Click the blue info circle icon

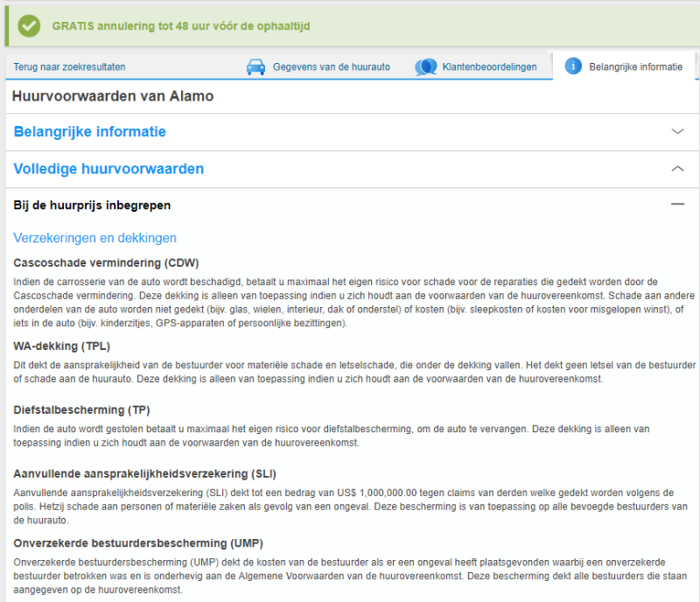[573, 66]
